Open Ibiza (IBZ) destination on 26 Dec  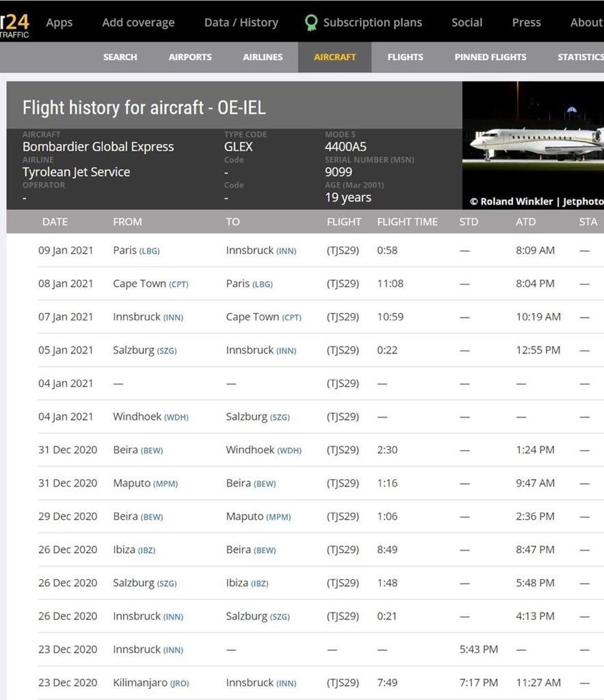[x=247, y=583]
